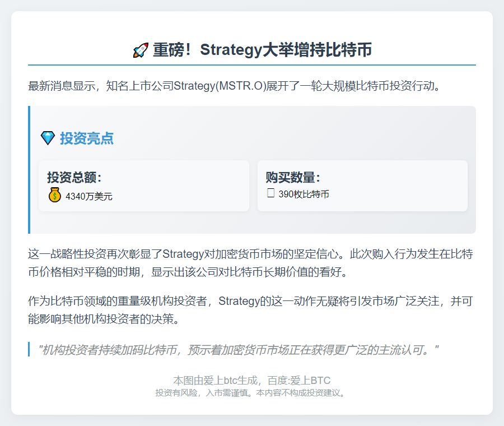
Task: Click the 投资亮点 section heading
Action: (87, 138)
